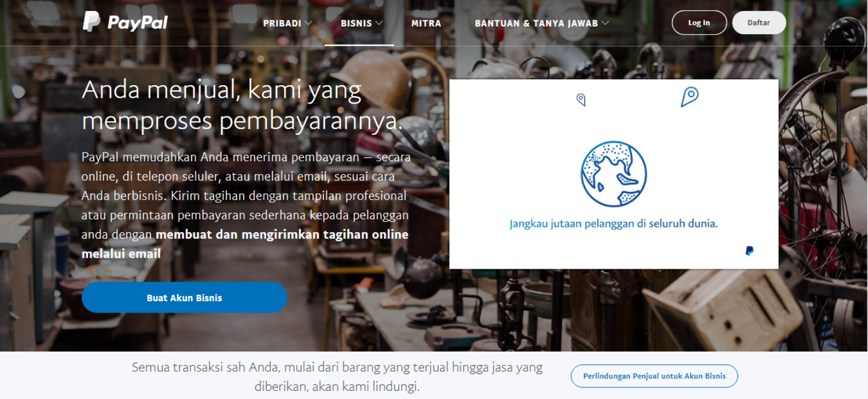The width and height of the screenshot is (868, 399).
Task: Click the headline Anda menjual, kami yang memproses
Action: pos(242,105)
